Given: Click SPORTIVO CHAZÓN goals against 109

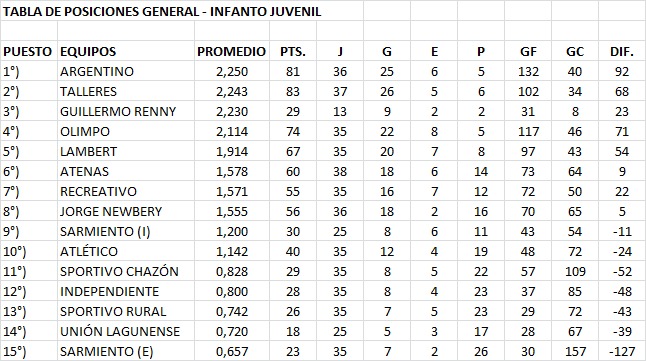Looking at the screenshot, I should [x=575, y=271].
